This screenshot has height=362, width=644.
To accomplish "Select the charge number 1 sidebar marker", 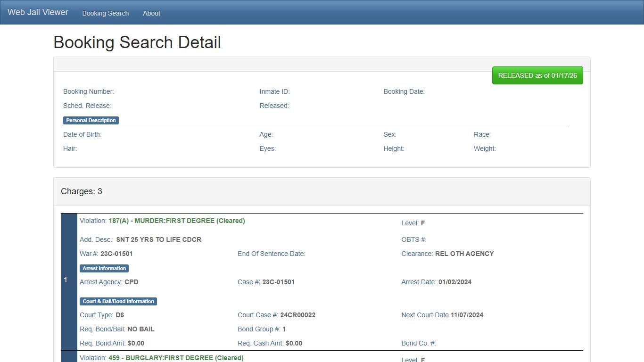I will pos(66,280).
